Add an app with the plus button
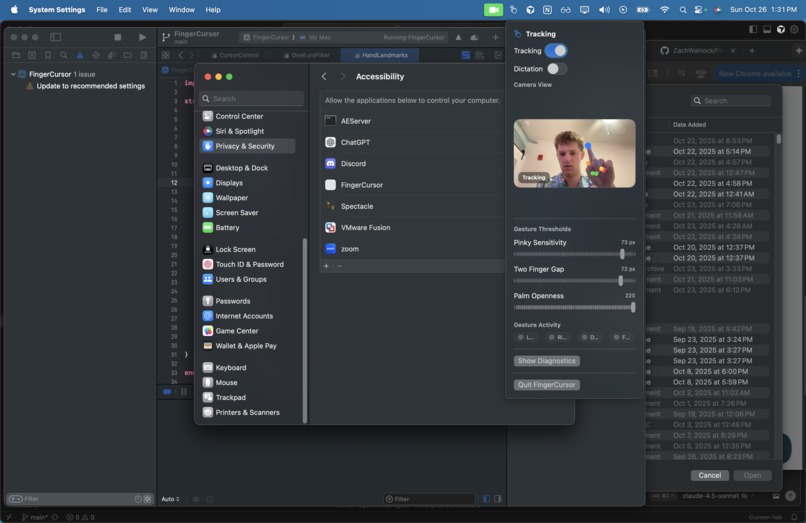Viewport: 806px width, 523px height. tap(326, 266)
